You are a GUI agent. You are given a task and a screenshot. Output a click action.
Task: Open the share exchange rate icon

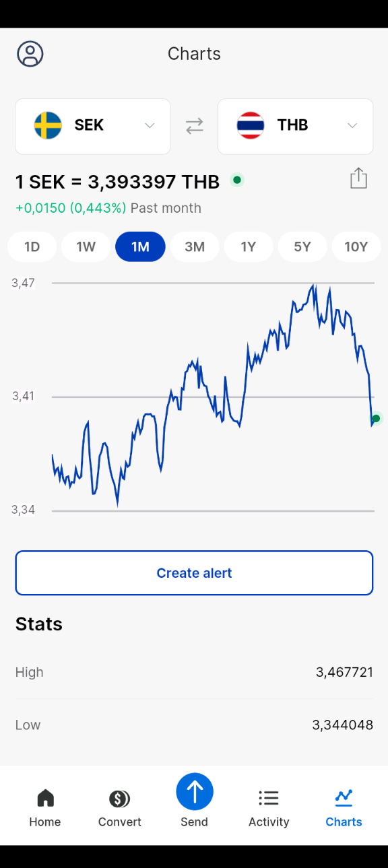click(358, 178)
